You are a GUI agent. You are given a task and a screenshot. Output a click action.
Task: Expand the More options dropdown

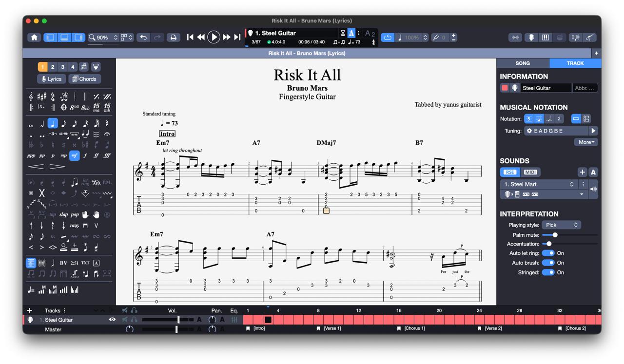(586, 142)
